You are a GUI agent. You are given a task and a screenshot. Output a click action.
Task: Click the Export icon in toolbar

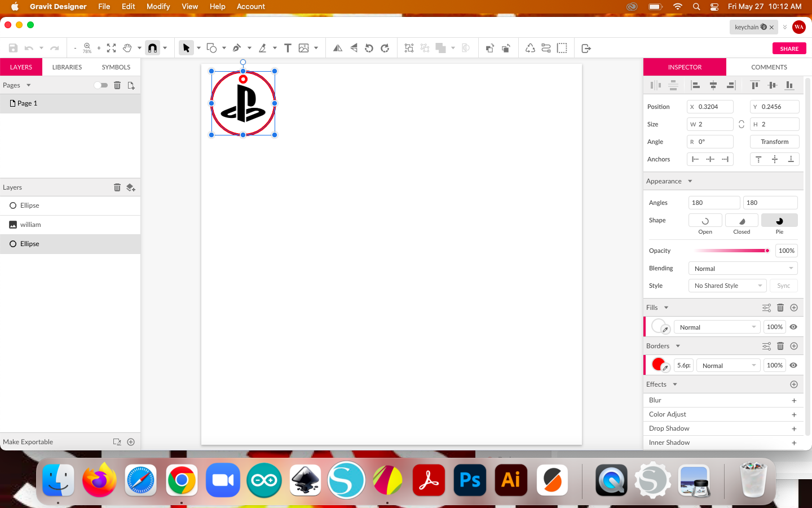[x=586, y=48]
